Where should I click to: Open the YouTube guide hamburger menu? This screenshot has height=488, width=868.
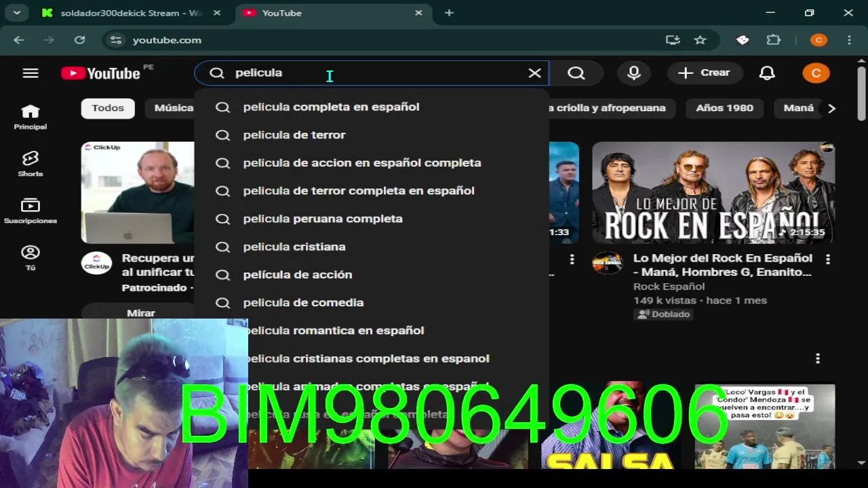pyautogui.click(x=31, y=73)
